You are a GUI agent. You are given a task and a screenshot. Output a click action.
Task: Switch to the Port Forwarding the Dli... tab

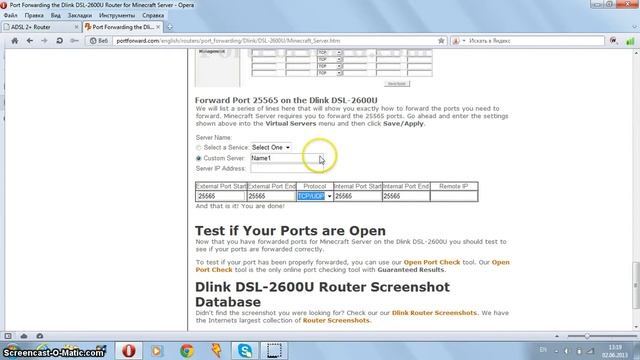tap(123, 27)
